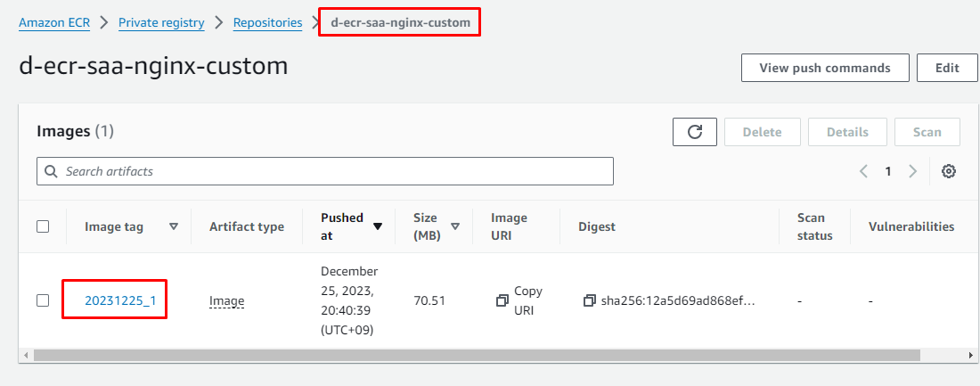Click the refresh images icon button

coord(695,132)
